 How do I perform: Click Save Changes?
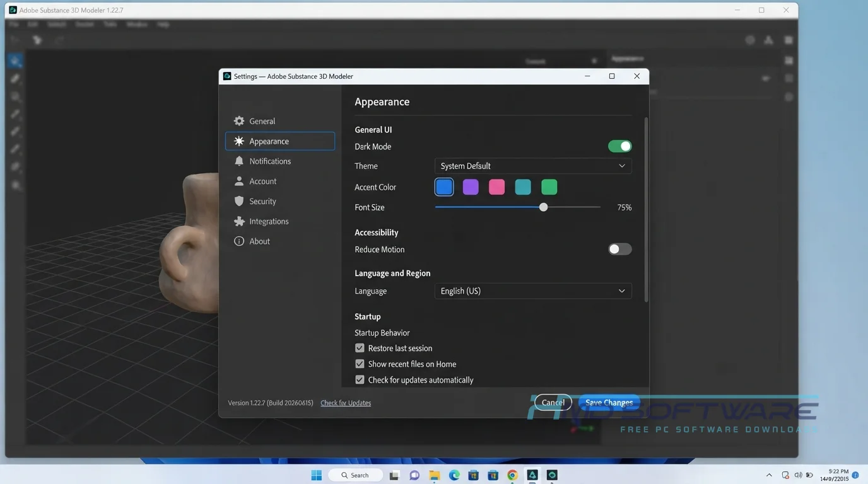[609, 402]
